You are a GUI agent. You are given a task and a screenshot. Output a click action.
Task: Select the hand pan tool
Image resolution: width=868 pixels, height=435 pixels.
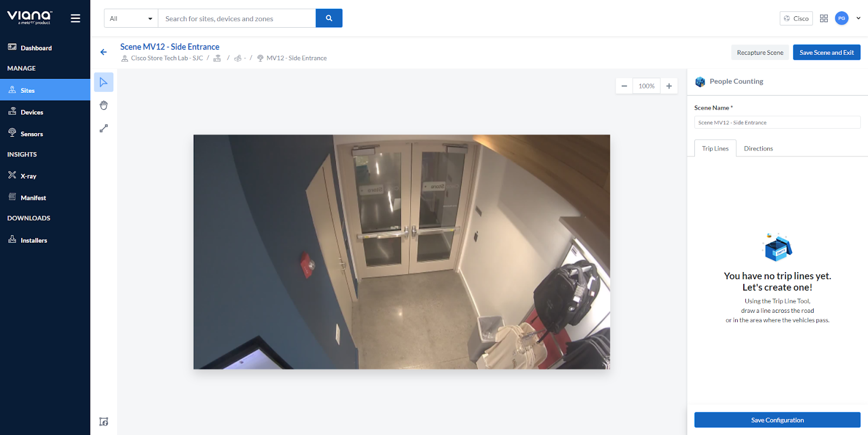104,105
